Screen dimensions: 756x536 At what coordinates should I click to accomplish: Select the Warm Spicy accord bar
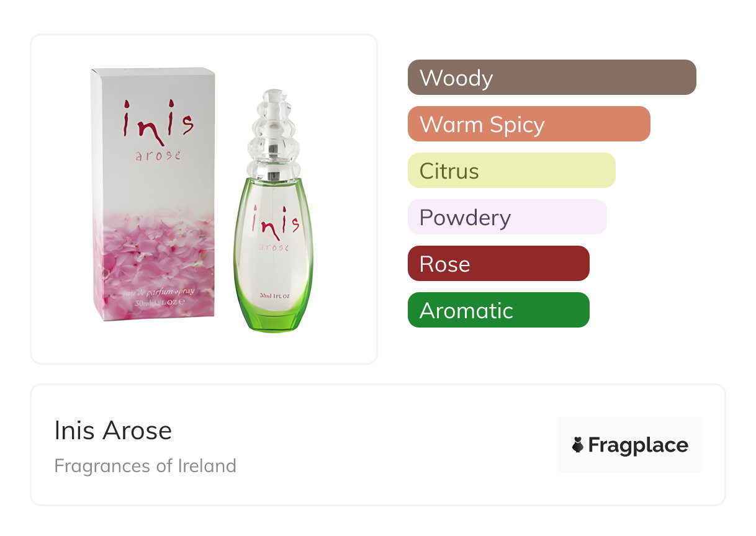529,124
